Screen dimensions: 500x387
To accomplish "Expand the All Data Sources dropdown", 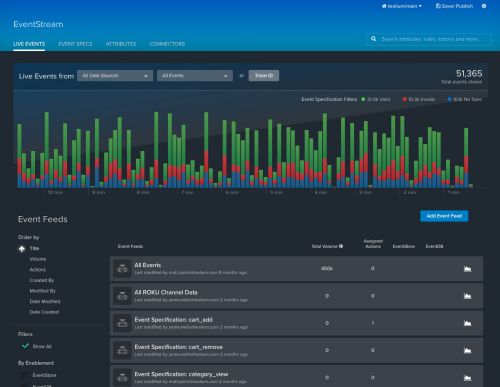I will [x=115, y=76].
